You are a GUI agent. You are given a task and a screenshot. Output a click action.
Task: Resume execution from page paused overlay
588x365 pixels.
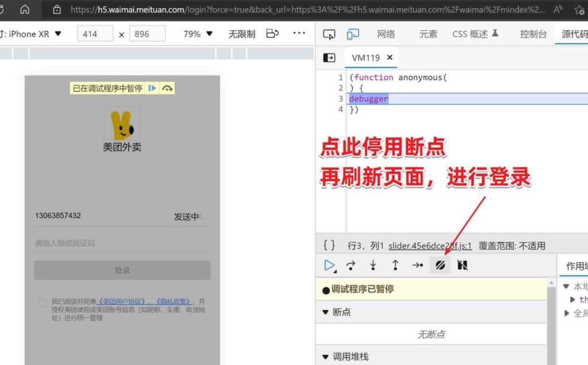[152, 88]
